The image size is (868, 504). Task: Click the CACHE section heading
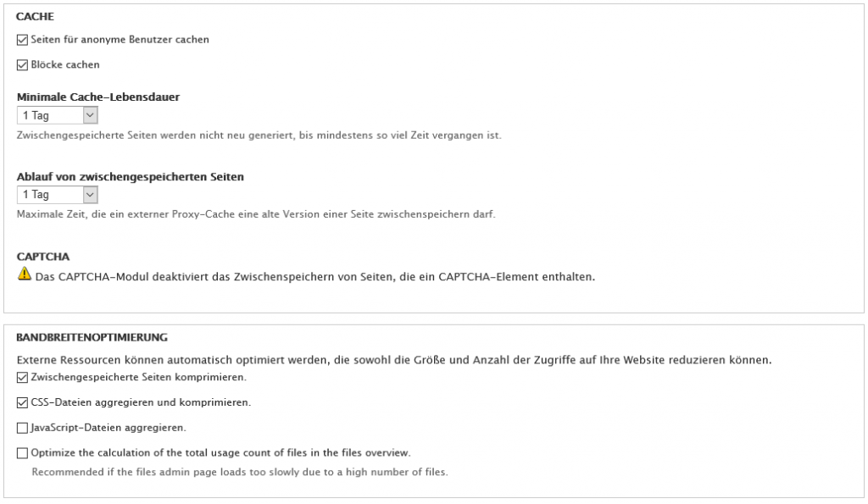34,16
